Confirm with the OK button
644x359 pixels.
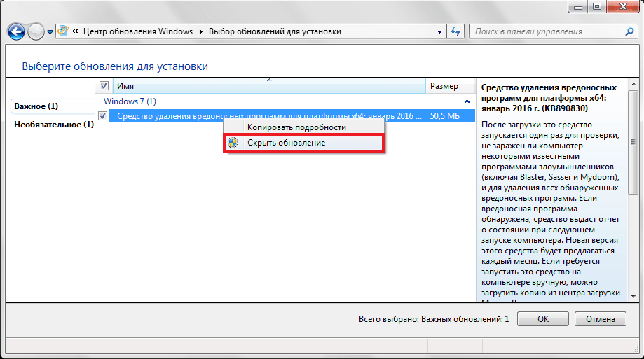point(543,319)
